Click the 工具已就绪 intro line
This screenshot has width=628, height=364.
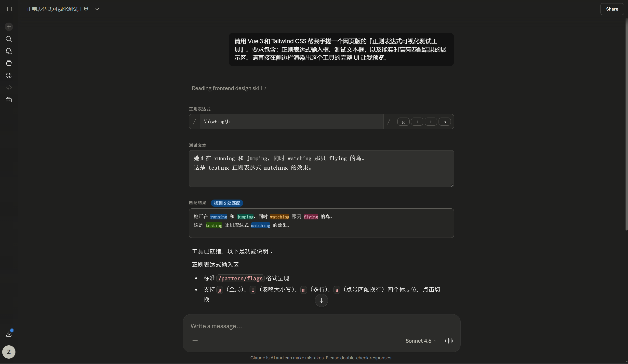click(x=233, y=251)
